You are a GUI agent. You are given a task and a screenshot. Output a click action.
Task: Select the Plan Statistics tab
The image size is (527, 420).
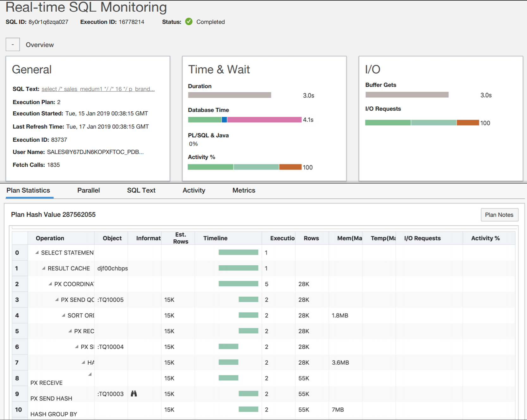(29, 190)
